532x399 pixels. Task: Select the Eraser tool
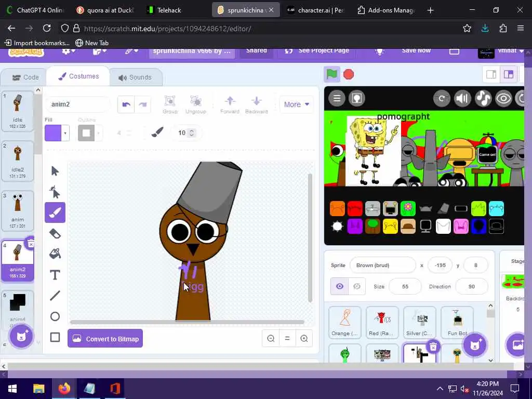(55, 233)
